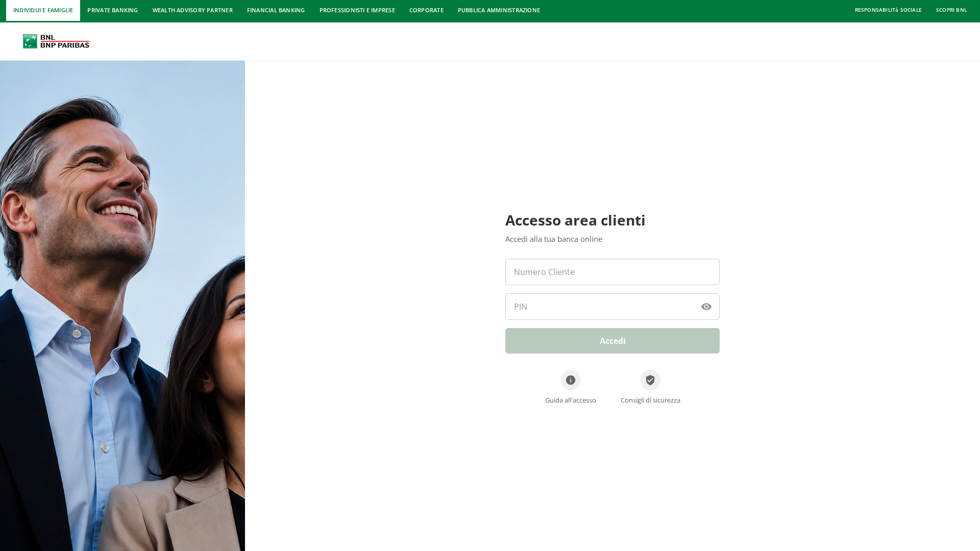Go to Pubblica Amministrazione
The width and height of the screenshot is (980, 551).
(499, 10)
